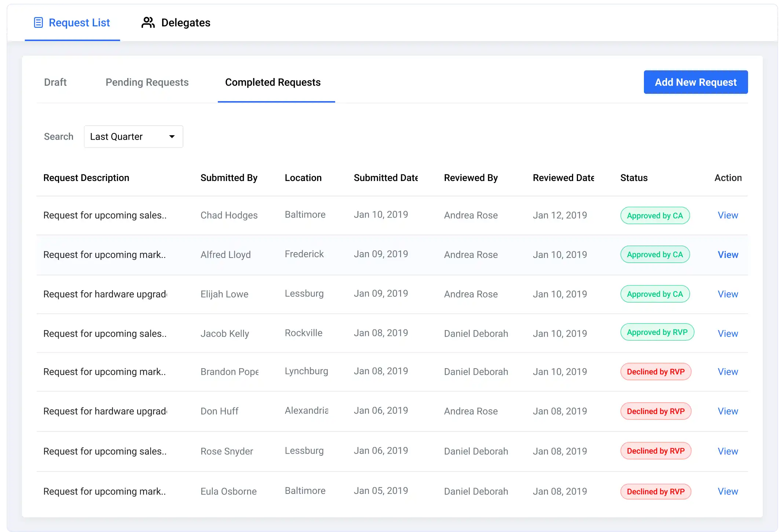View Chad Hodges' request
The width and height of the screenshot is (784, 532).
click(728, 215)
